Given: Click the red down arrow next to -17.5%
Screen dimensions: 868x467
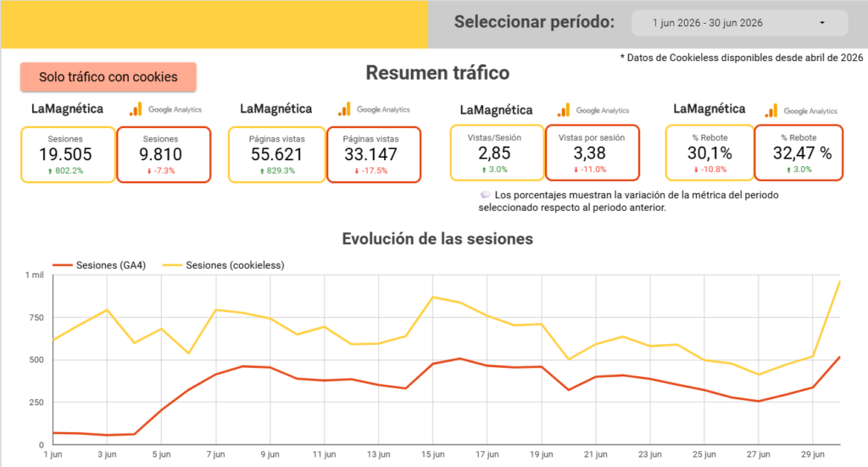Looking at the screenshot, I should [x=357, y=171].
